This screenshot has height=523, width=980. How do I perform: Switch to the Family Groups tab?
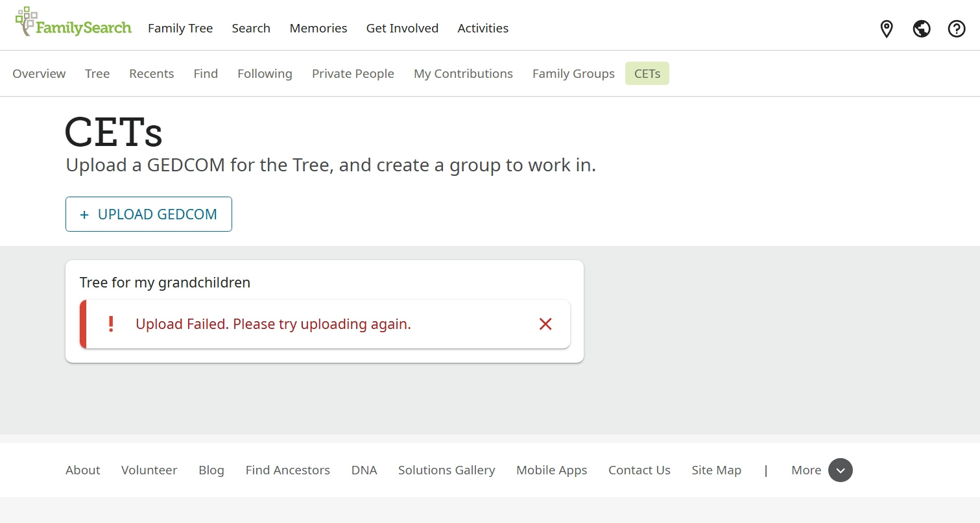(573, 73)
